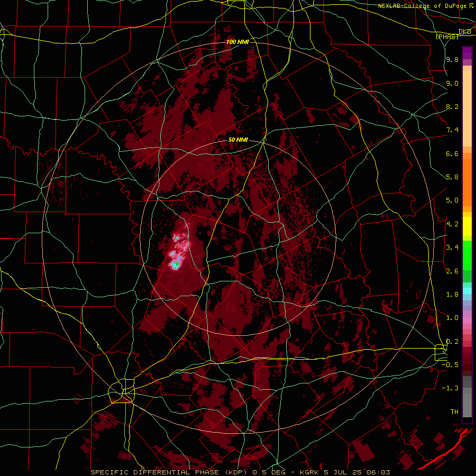Click the purple swatch atop the color bar
476x476 pixels.
[467, 53]
